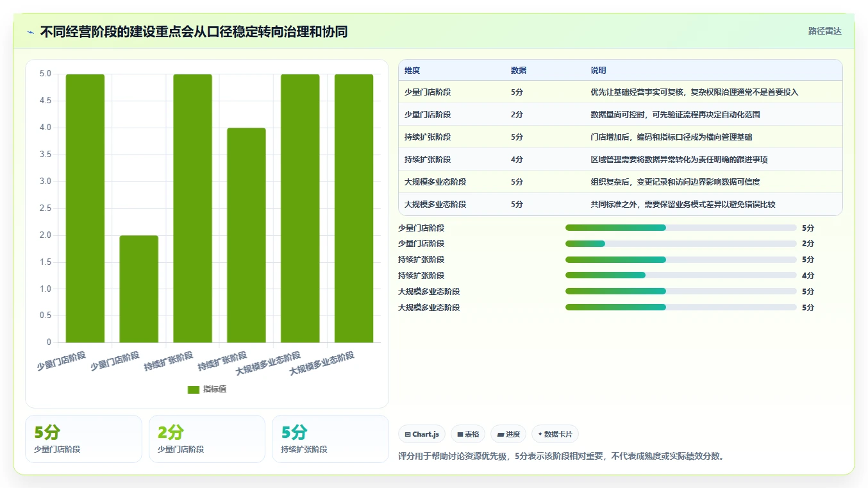Click the 4分 cell in the table

[x=517, y=160]
